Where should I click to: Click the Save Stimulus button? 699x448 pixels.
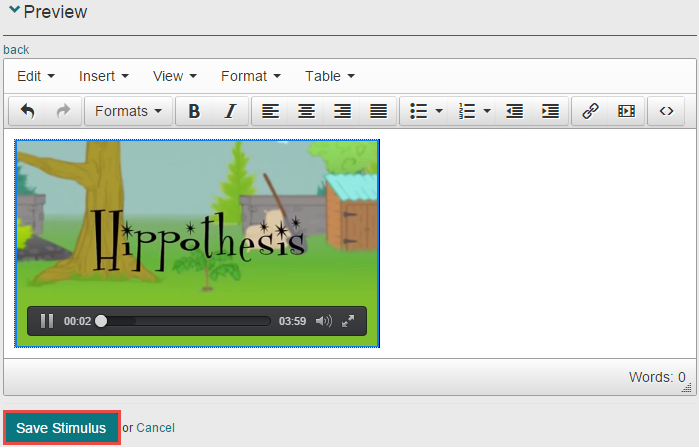point(62,428)
